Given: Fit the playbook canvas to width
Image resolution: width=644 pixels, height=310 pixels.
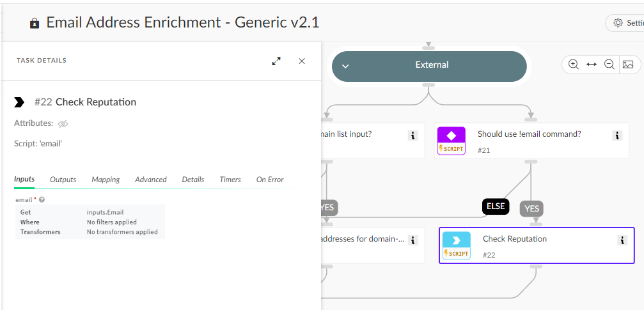Looking at the screenshot, I should 592,65.
